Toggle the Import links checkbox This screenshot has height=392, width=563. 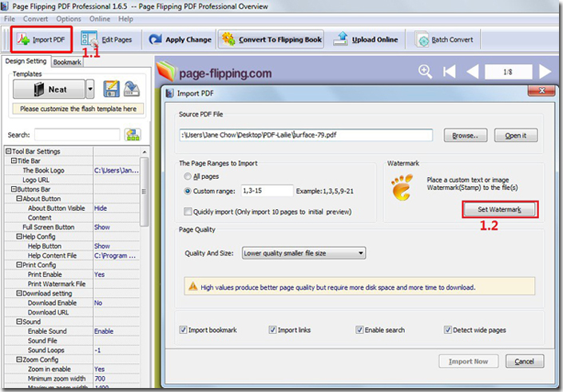[x=272, y=330]
